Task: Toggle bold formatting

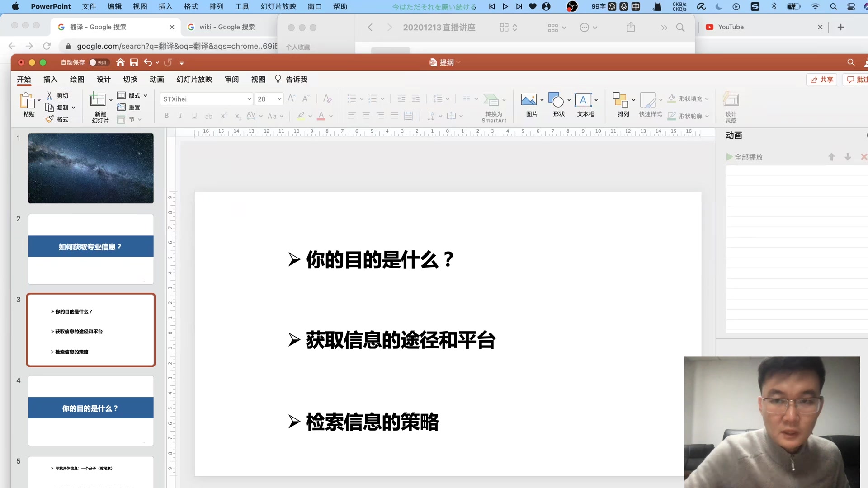Action: click(x=166, y=116)
